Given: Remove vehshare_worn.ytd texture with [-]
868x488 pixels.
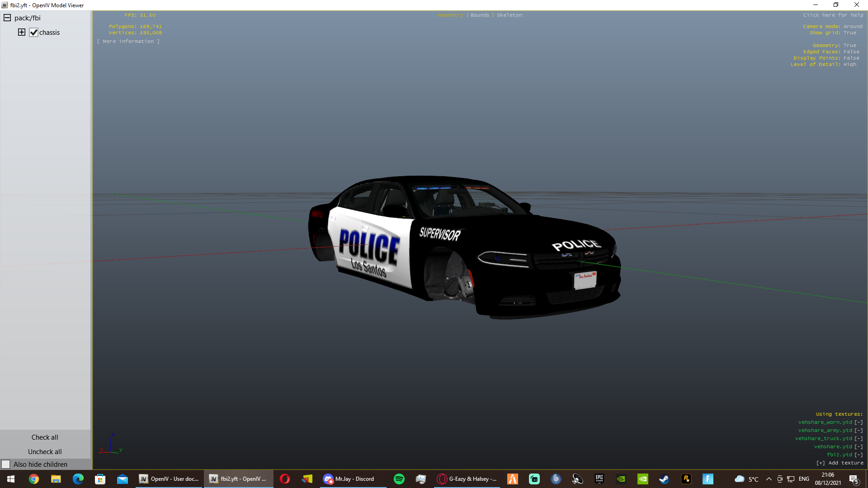Looking at the screenshot, I should (x=859, y=422).
